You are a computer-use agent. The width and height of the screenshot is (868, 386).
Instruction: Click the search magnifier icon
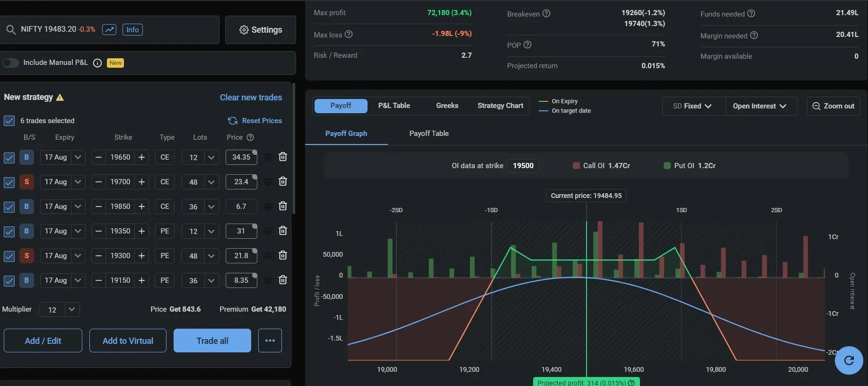coord(10,29)
